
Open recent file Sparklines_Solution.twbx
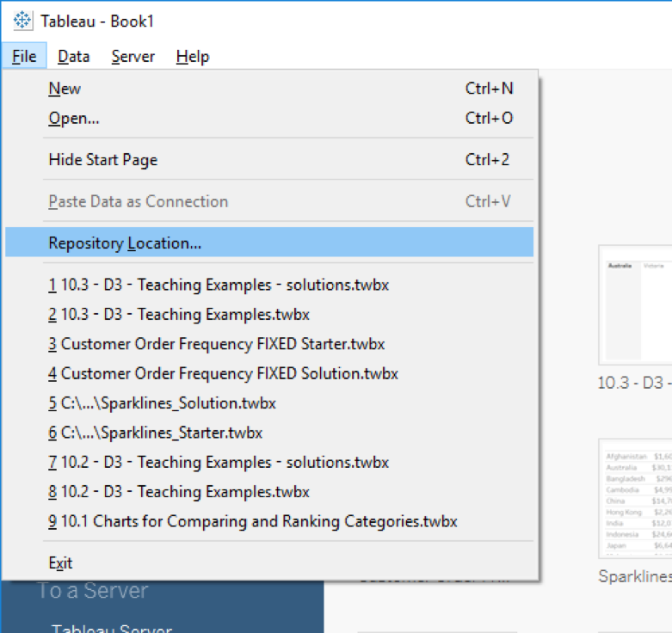click(269, 403)
